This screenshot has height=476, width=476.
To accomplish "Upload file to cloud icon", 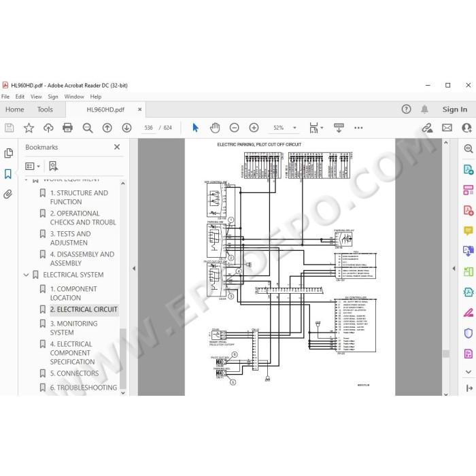I will click(48, 128).
